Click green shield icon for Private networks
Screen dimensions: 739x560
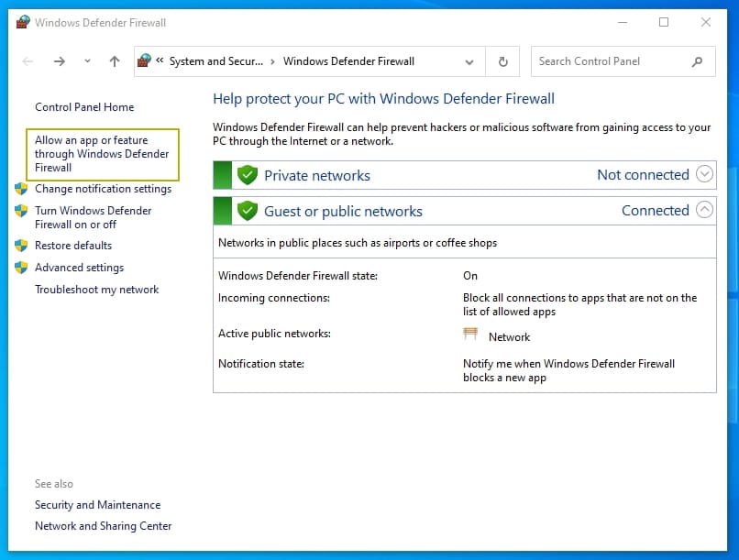[248, 175]
